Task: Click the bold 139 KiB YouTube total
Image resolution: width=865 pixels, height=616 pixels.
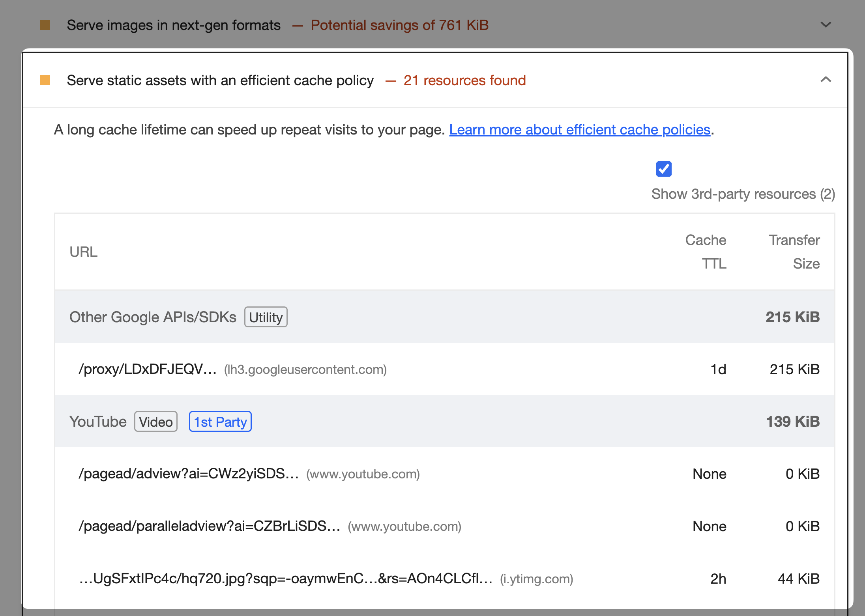Action: pyautogui.click(x=793, y=422)
